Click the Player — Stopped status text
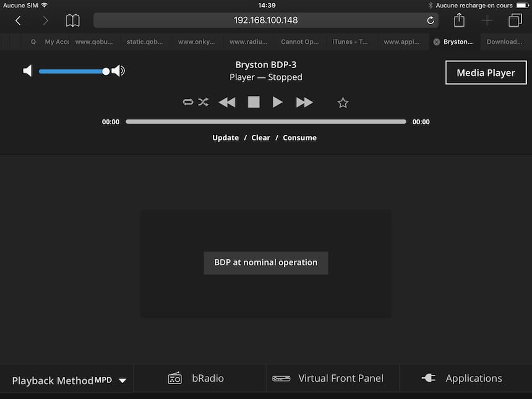532x399 pixels. click(265, 77)
